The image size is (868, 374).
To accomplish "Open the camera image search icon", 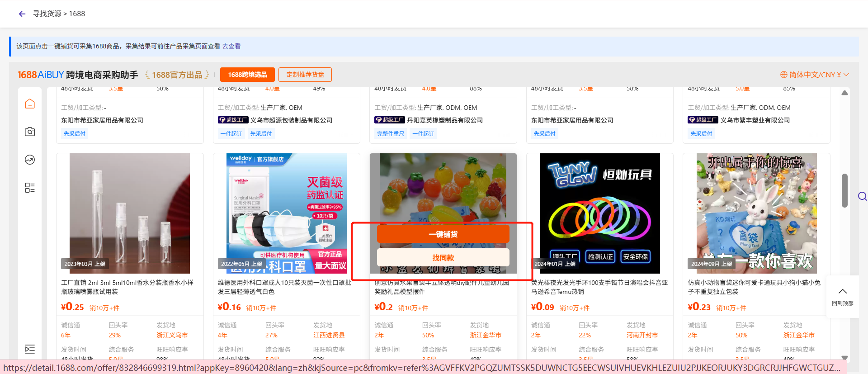I will pos(30,132).
